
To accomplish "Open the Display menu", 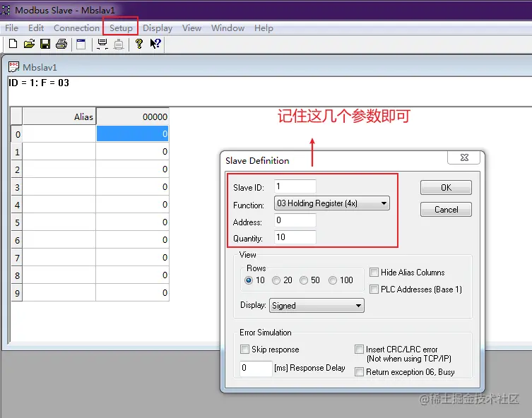I will tap(158, 28).
